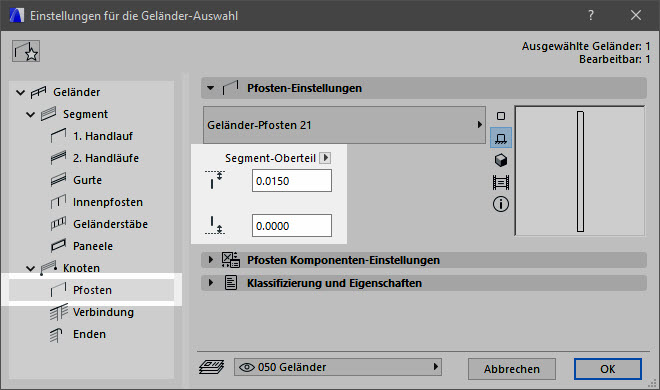Click the layer stack icon
Image resolution: width=660 pixels, height=390 pixels.
tap(211, 367)
